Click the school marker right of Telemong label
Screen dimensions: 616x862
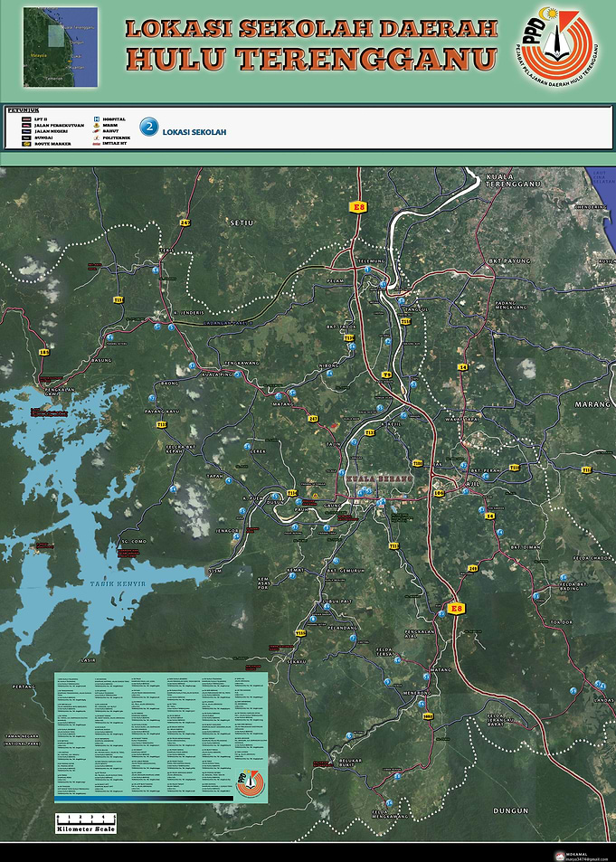pos(367,269)
